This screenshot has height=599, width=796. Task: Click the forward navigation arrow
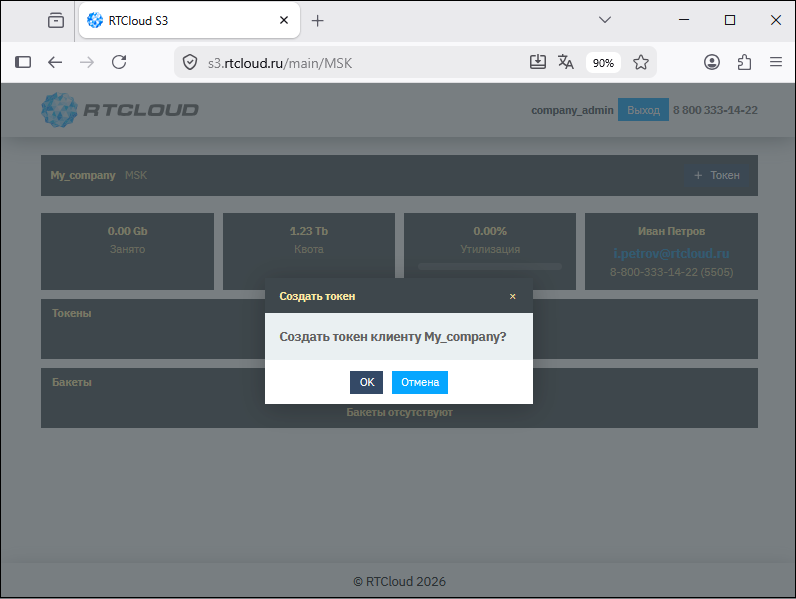pos(87,62)
